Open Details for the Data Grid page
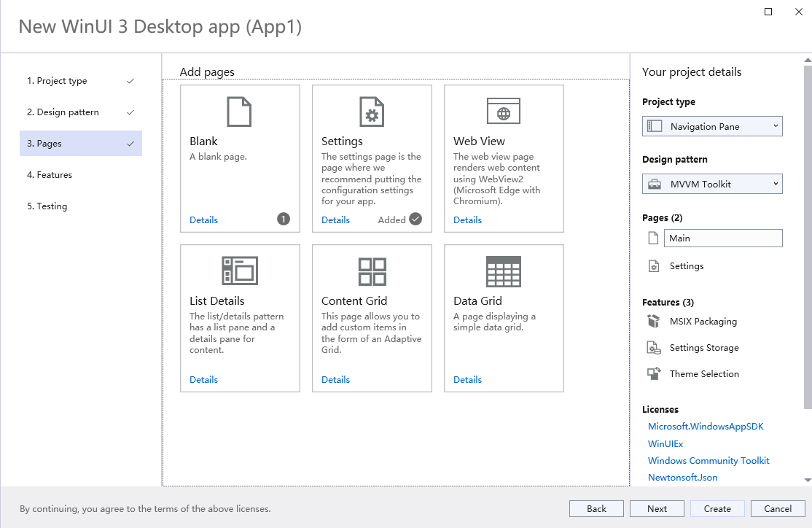Viewport: 812px width, 528px height. 468,379
